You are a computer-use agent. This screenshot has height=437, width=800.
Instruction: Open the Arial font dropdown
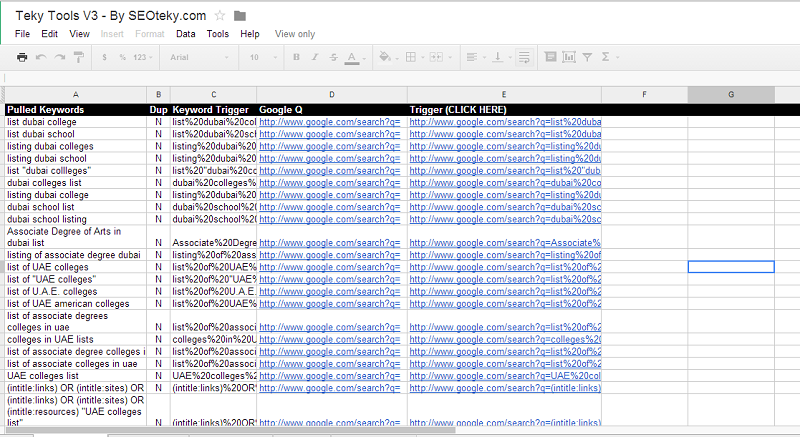coord(199,57)
